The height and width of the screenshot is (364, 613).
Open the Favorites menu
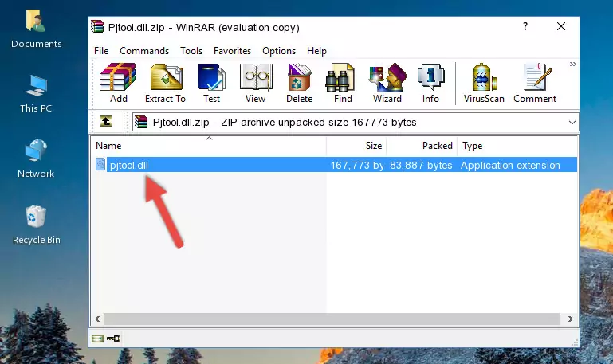click(232, 51)
